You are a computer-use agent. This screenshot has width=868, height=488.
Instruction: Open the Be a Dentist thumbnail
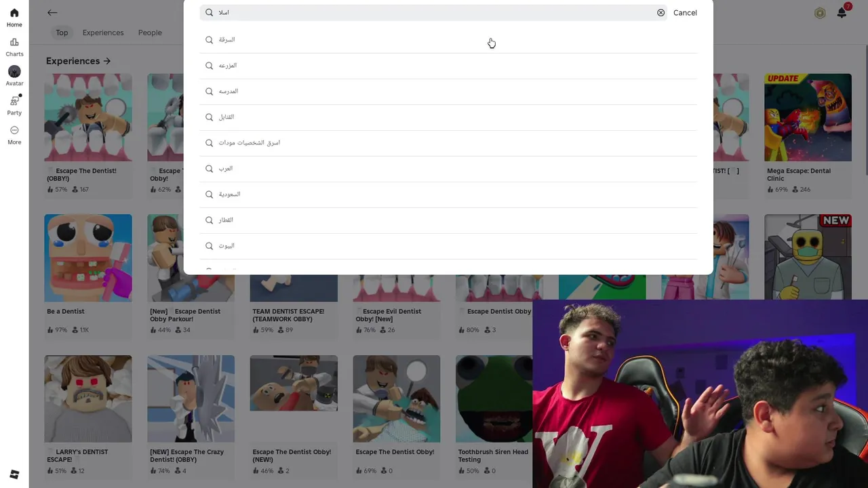[88, 258]
